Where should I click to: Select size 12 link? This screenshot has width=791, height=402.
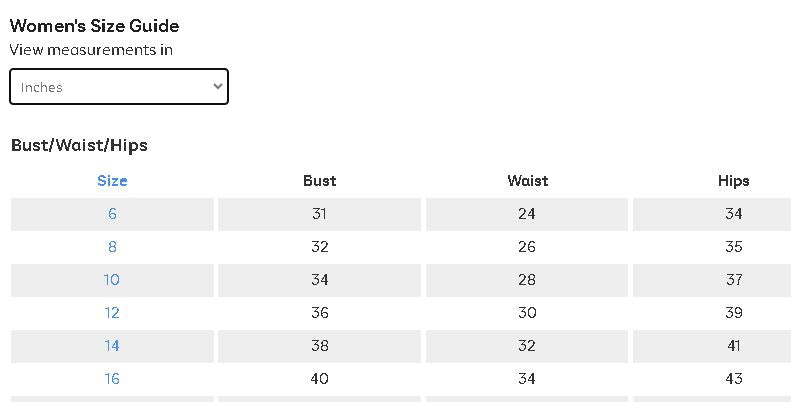point(111,313)
